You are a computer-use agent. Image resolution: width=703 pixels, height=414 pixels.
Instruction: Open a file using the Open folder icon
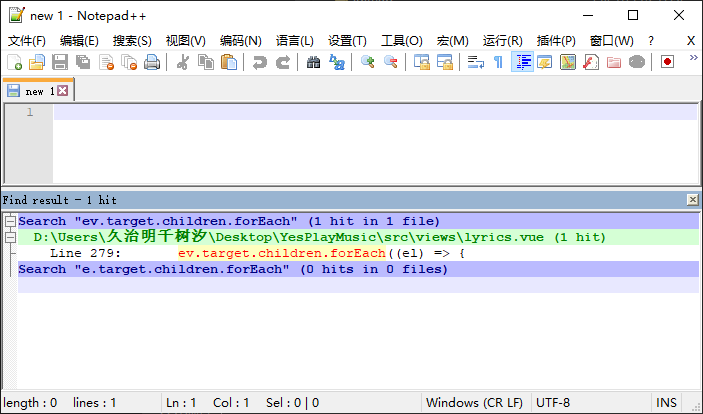click(37, 62)
